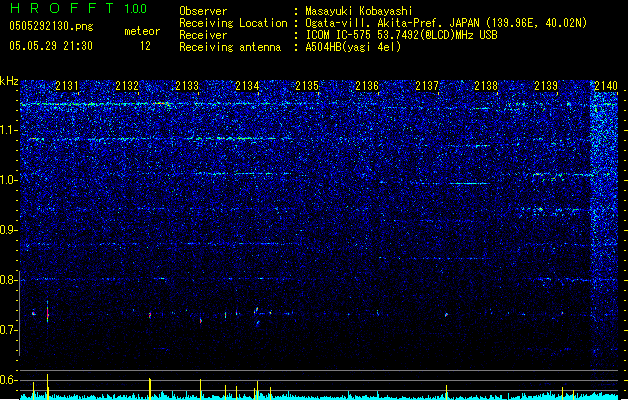Click the kHz axis unit label

9,81
